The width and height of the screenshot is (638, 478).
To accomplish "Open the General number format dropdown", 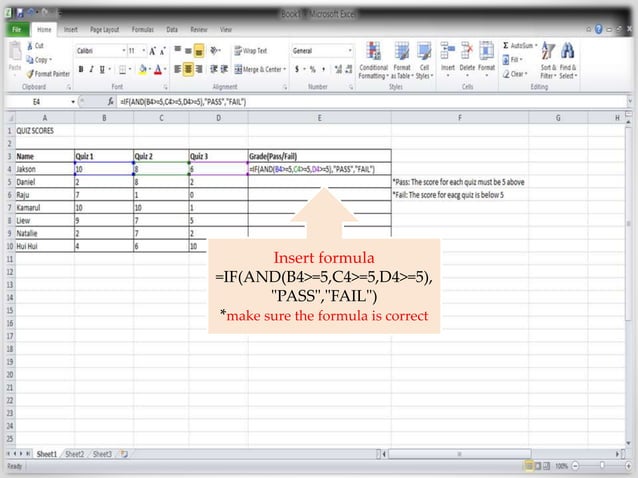I will [350, 51].
